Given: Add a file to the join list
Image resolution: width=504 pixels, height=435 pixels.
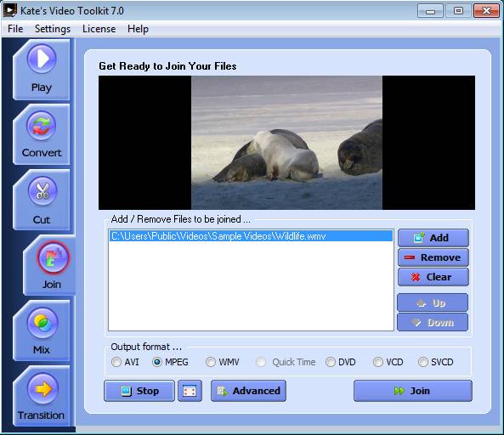Looking at the screenshot, I should click(x=433, y=238).
